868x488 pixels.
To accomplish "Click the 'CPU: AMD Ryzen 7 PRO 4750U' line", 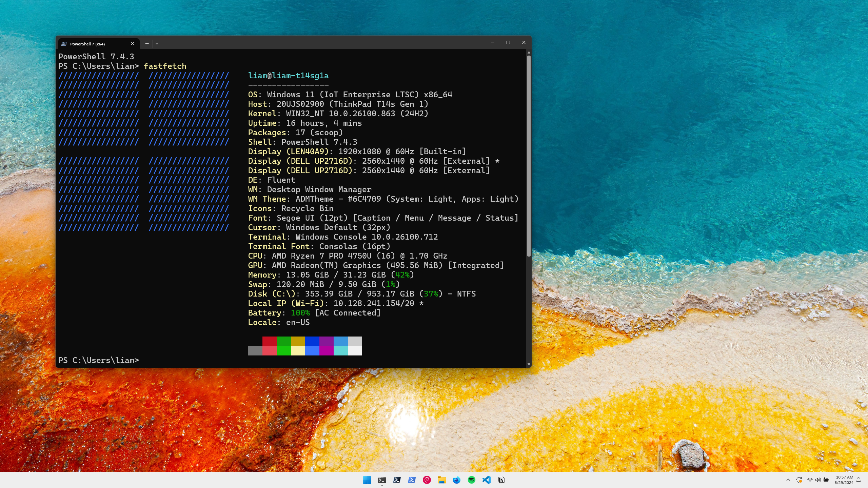I will click(348, 256).
